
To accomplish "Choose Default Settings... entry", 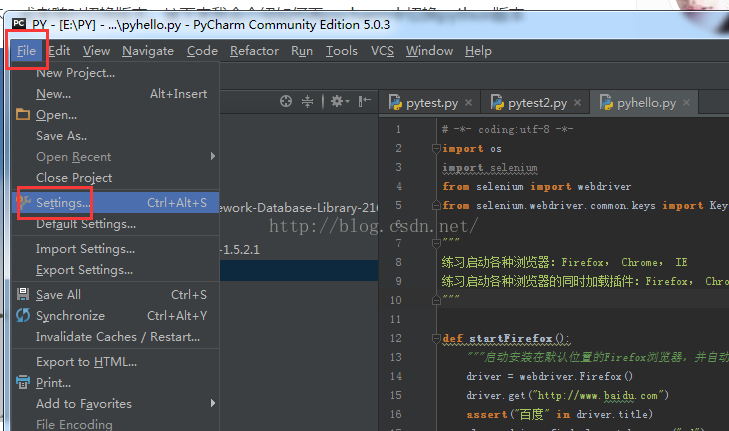I will (115, 224).
